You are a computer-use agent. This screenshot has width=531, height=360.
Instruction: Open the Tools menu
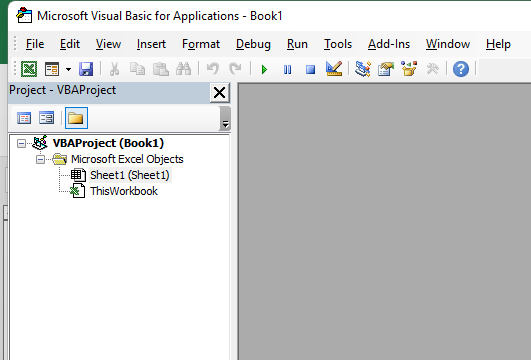[338, 44]
